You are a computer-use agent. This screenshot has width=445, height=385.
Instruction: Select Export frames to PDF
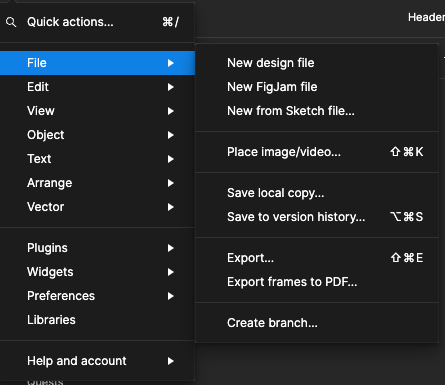317,282
